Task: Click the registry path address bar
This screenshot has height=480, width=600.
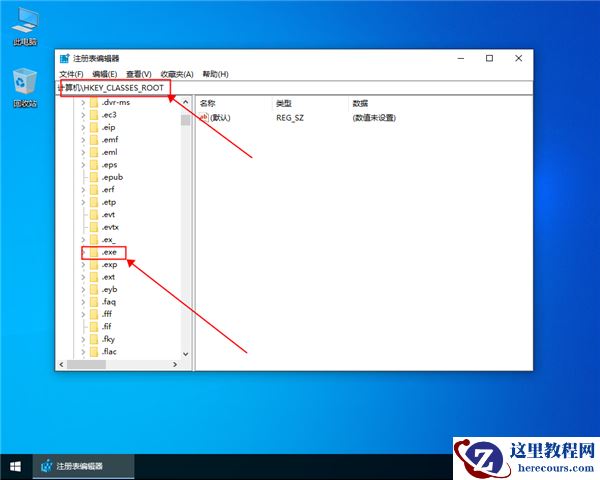Action: point(295,88)
